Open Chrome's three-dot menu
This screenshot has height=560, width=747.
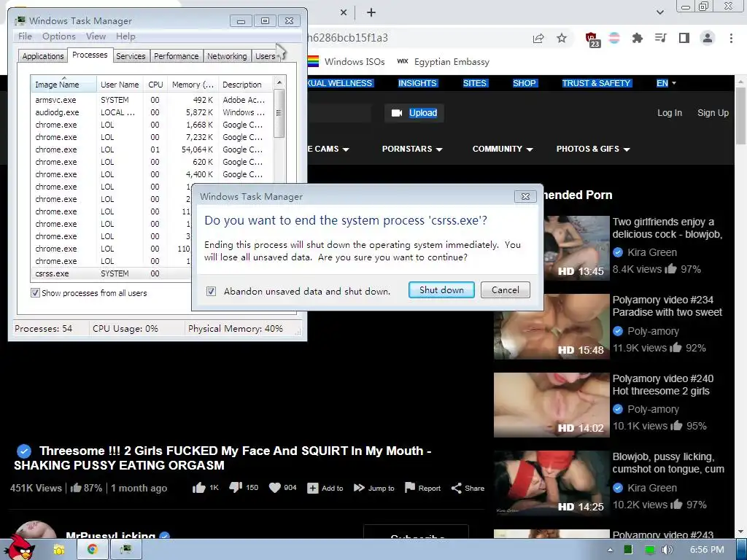click(x=731, y=38)
